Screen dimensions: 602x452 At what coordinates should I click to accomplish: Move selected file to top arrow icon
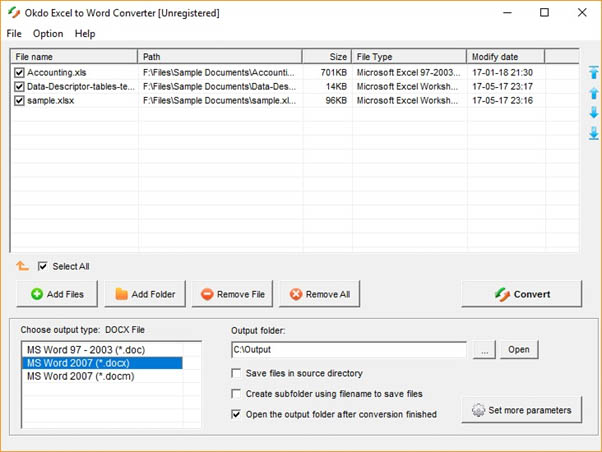[594, 72]
